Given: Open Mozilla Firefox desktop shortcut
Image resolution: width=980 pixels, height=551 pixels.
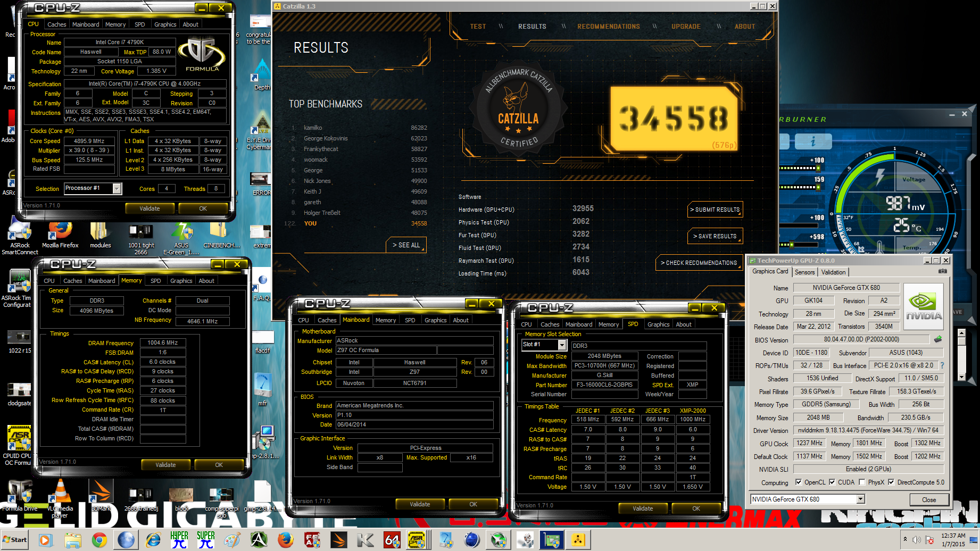Looking at the screenshot, I should click(x=60, y=235).
